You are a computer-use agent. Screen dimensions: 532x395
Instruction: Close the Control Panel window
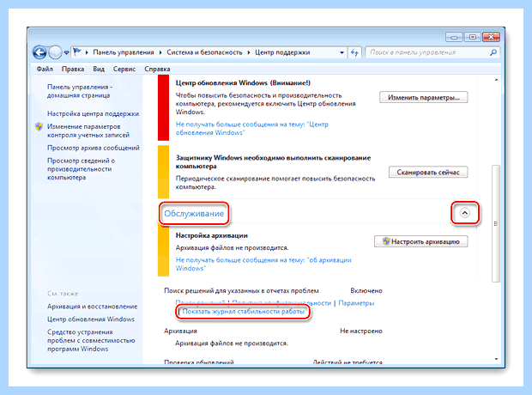(491, 37)
